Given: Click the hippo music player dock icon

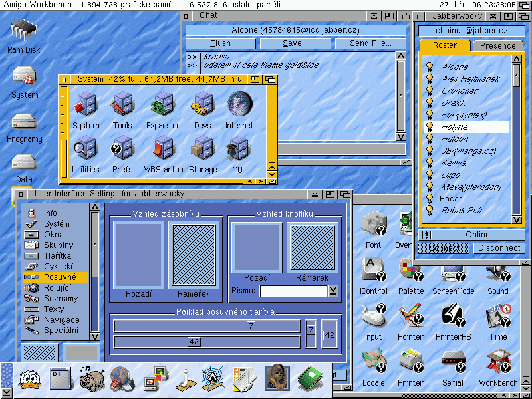Looking at the screenshot, I should pyautogui.click(x=92, y=378).
